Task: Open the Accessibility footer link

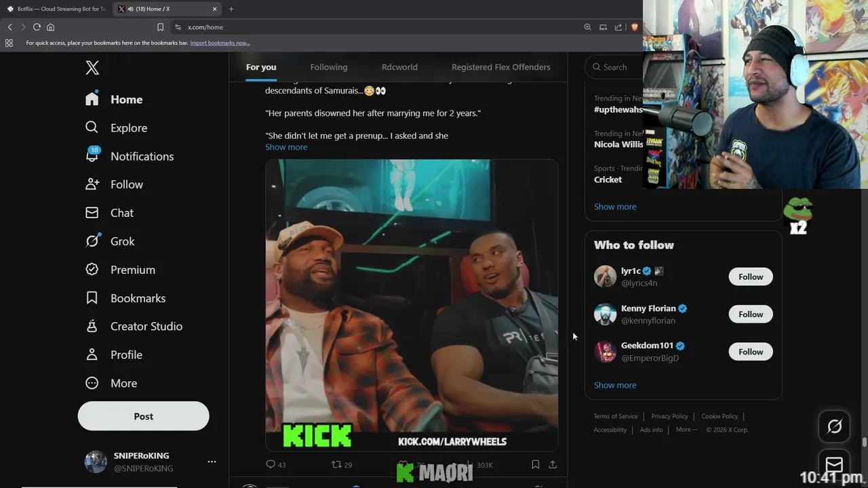Action: click(610, 430)
